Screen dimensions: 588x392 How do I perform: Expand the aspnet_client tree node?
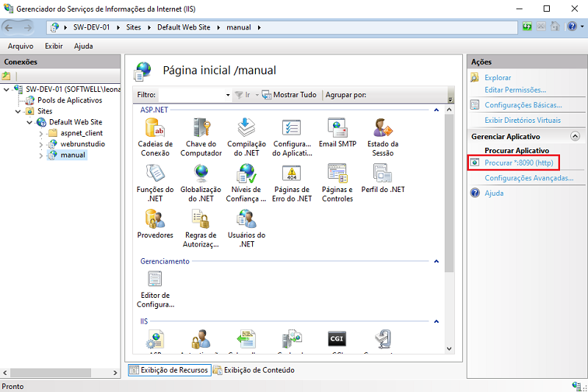[x=41, y=133]
